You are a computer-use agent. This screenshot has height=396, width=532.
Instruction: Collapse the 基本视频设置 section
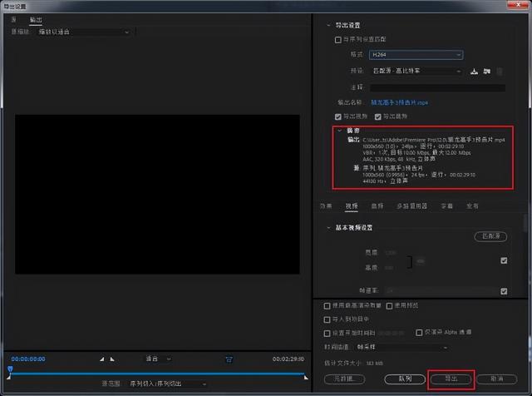point(328,228)
